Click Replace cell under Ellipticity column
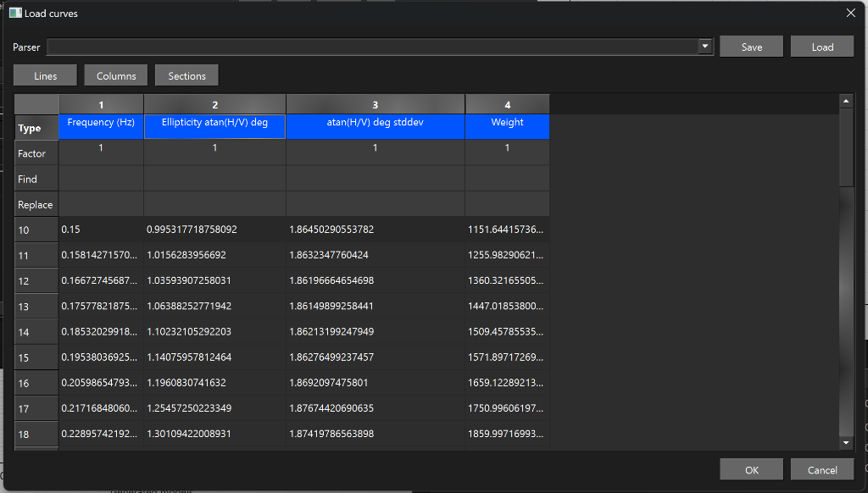The height and width of the screenshot is (493, 868). [214, 204]
